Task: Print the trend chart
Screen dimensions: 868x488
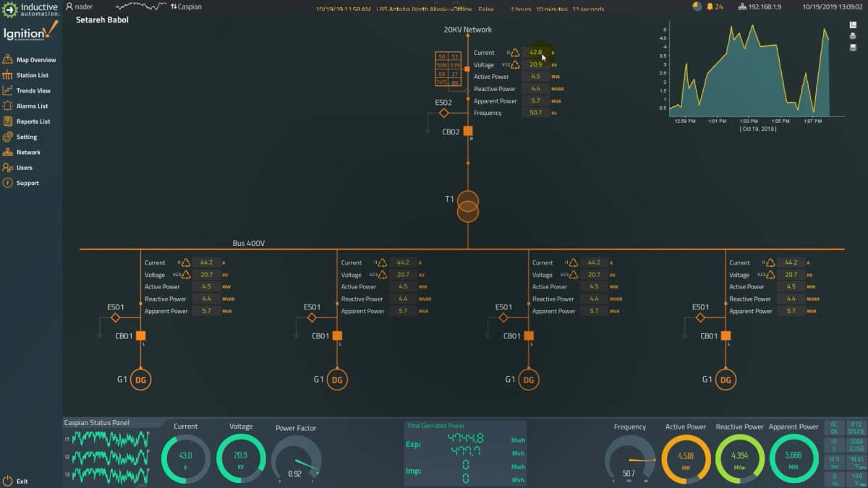Action: point(853,36)
